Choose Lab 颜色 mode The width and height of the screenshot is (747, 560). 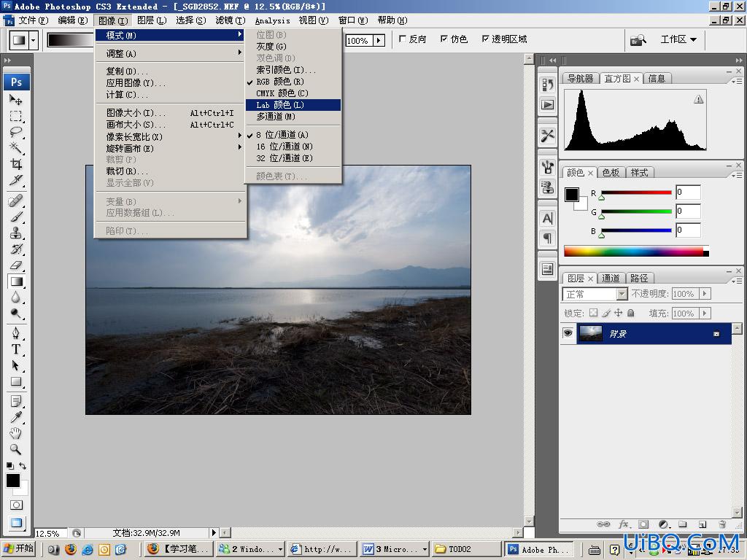[x=293, y=105]
